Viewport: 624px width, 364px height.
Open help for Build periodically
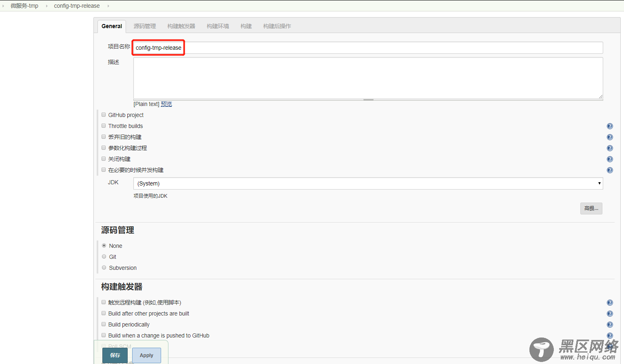click(x=610, y=325)
